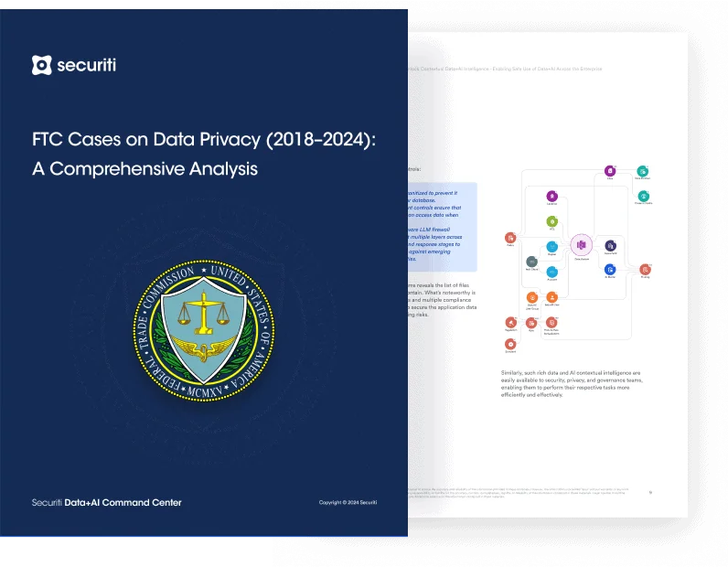The height and width of the screenshot is (567, 728).
Task: Select the red Finding node with magnifier icon
Action: click(645, 270)
